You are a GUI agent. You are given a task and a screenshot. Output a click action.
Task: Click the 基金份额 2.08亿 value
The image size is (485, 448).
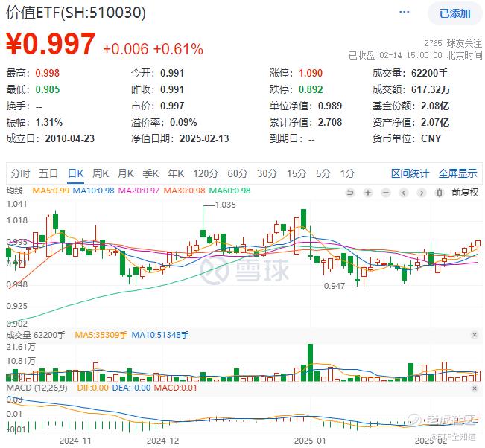(435, 106)
